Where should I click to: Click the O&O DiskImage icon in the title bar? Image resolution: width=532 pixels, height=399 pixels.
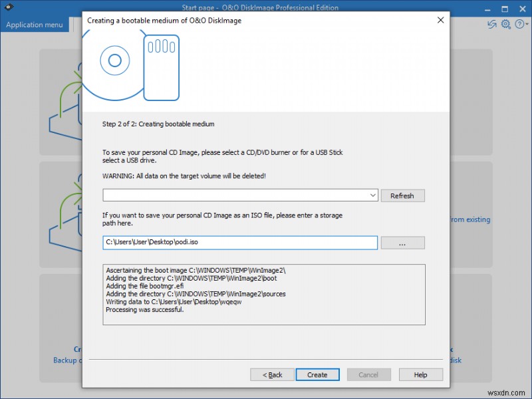9,8
